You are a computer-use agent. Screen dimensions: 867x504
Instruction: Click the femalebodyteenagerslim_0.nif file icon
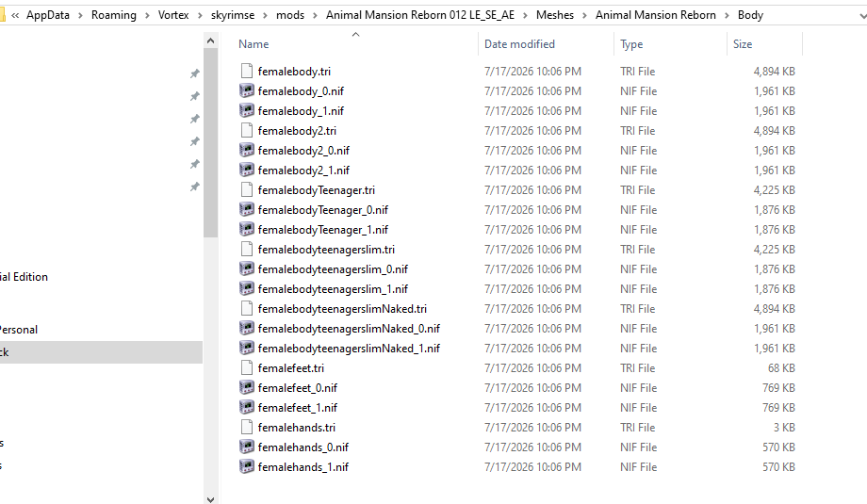247,269
